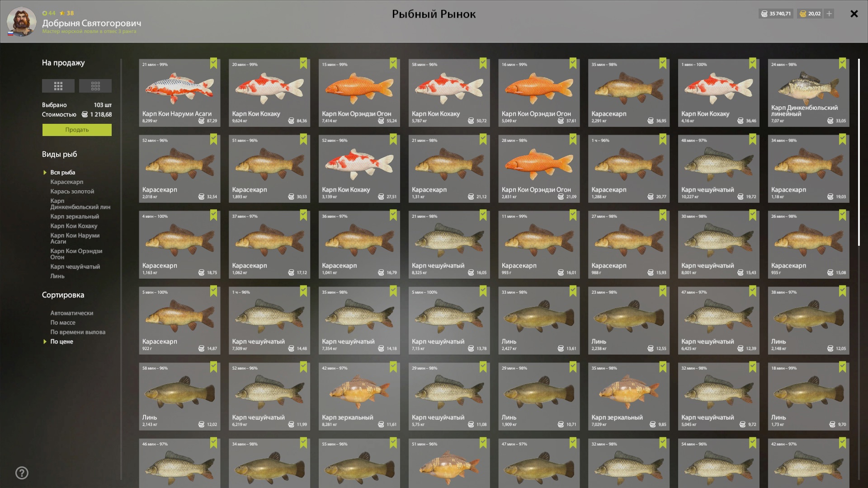Filter by Линь species
This screenshot has height=488, width=868.
pyautogui.click(x=57, y=276)
